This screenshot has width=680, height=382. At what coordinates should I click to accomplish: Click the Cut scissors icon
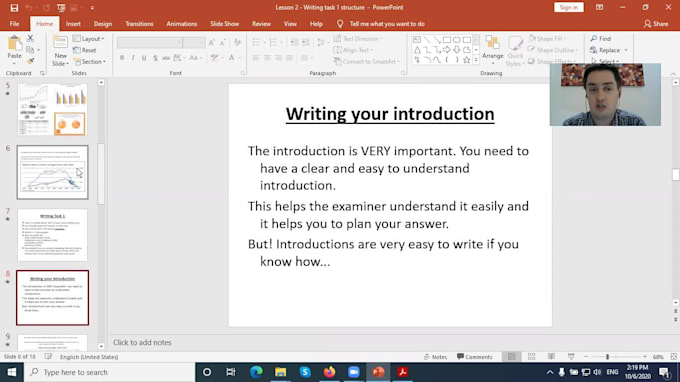coord(30,39)
